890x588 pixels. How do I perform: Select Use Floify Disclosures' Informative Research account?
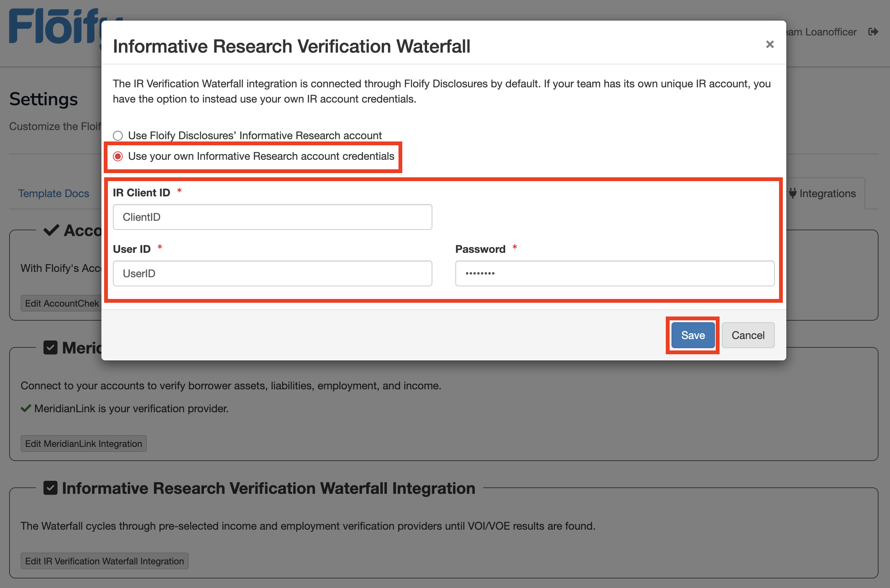118,136
